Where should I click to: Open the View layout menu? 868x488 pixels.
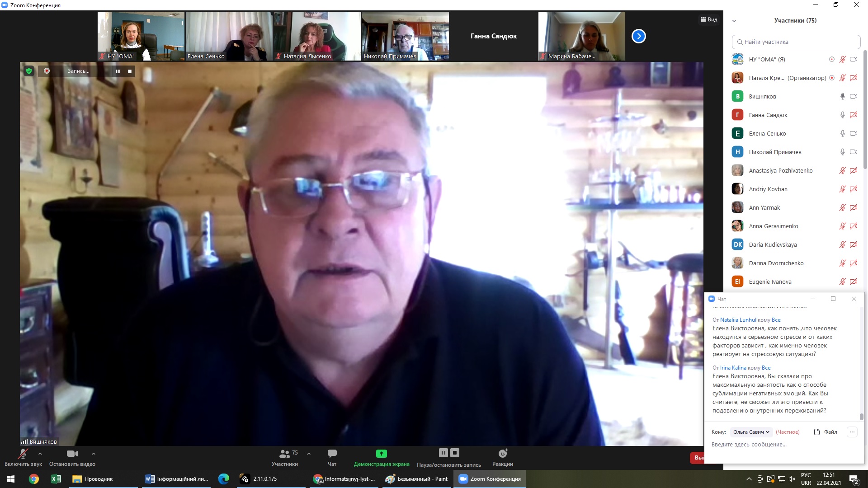click(709, 19)
